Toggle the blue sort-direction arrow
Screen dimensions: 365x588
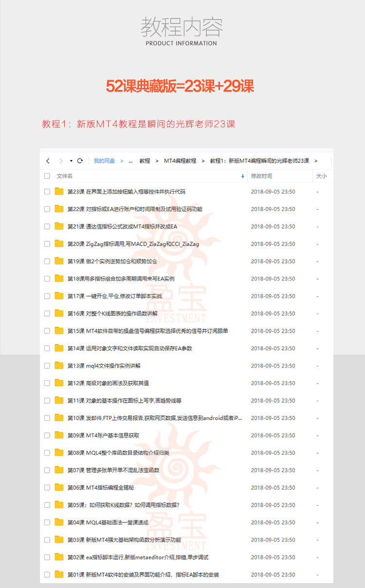tap(243, 176)
